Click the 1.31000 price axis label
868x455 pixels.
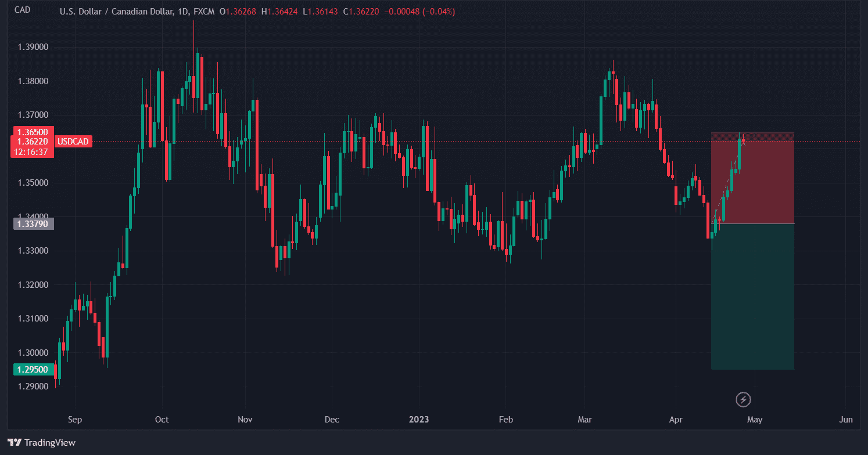pyautogui.click(x=33, y=319)
